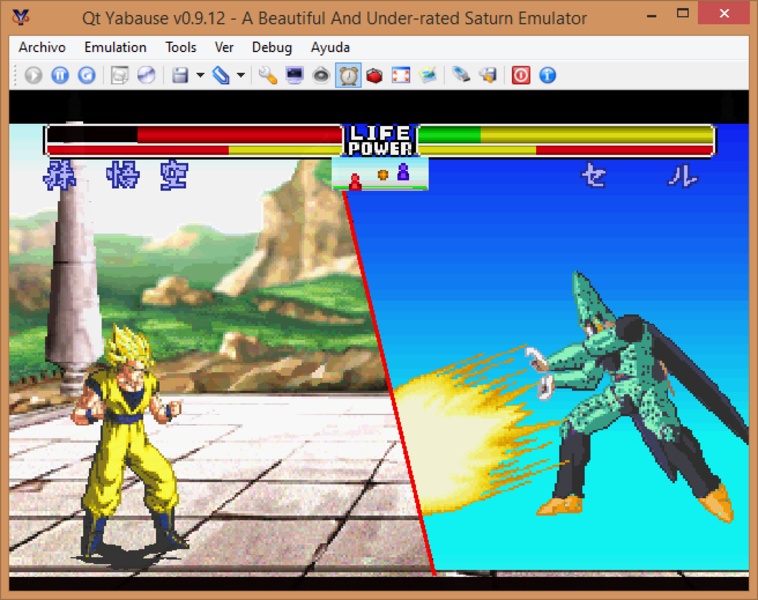Image resolution: width=758 pixels, height=600 pixels.
Task: Open the Debug menu
Action: (272, 47)
